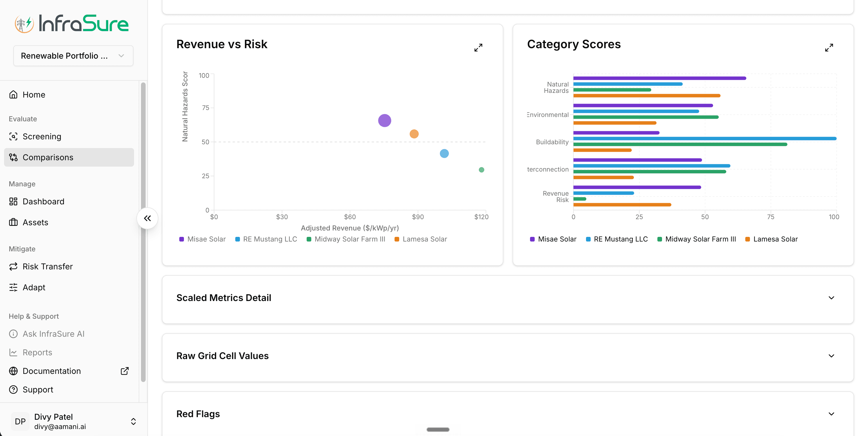Viewport: 868px width, 436px height.
Task: Click the Risk Transfer arrows icon
Action: tap(13, 267)
